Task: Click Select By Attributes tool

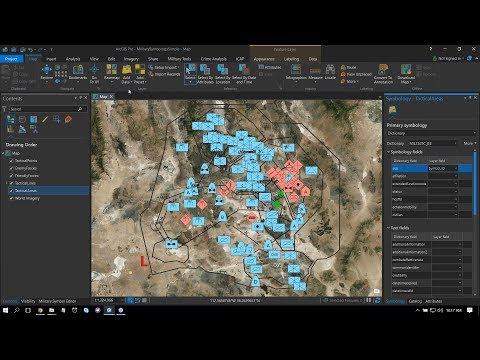Action: click(x=205, y=73)
